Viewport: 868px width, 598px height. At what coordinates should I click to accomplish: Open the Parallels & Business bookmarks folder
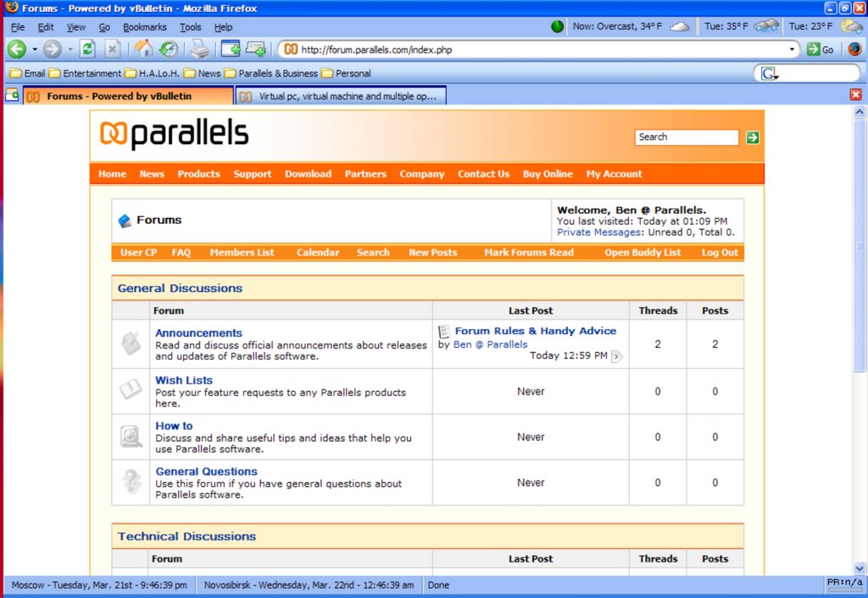click(270, 73)
